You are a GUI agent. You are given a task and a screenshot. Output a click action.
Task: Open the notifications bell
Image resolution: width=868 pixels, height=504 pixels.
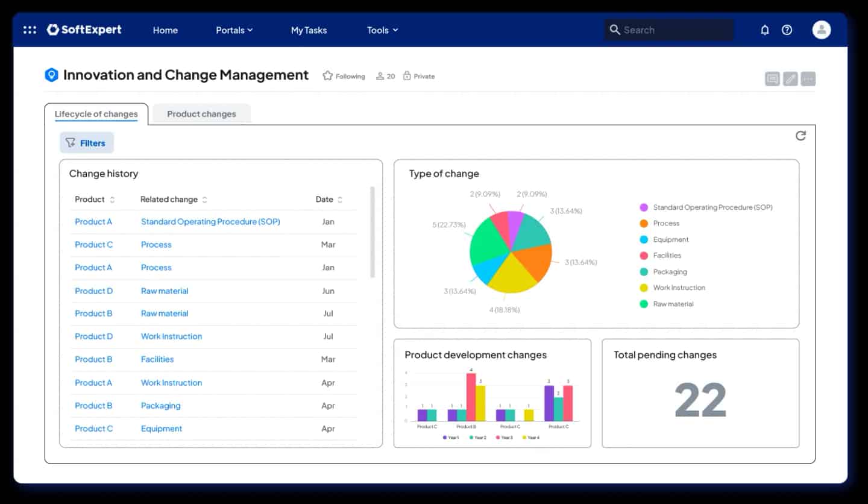[x=764, y=30]
